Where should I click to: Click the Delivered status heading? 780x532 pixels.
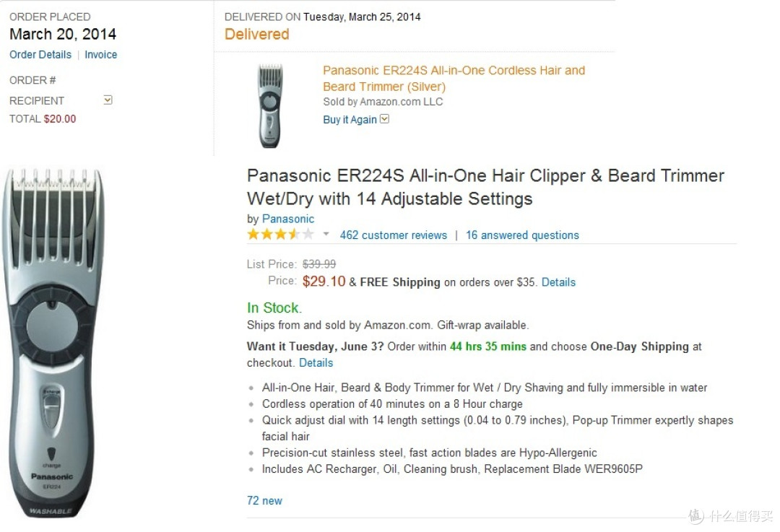pos(256,35)
